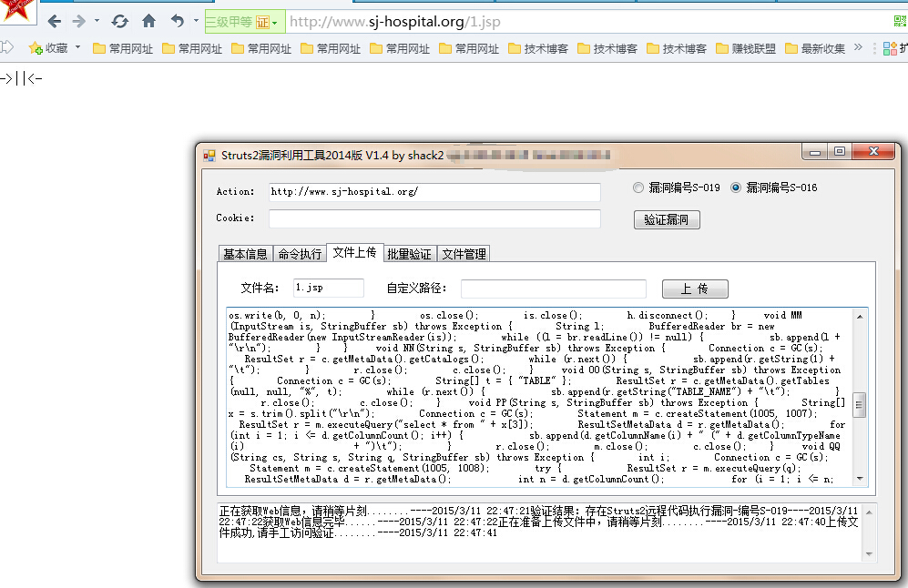This screenshot has width=908, height=588.
Task: Open the history dropdown beside the forward arrow
Action: click(97, 21)
